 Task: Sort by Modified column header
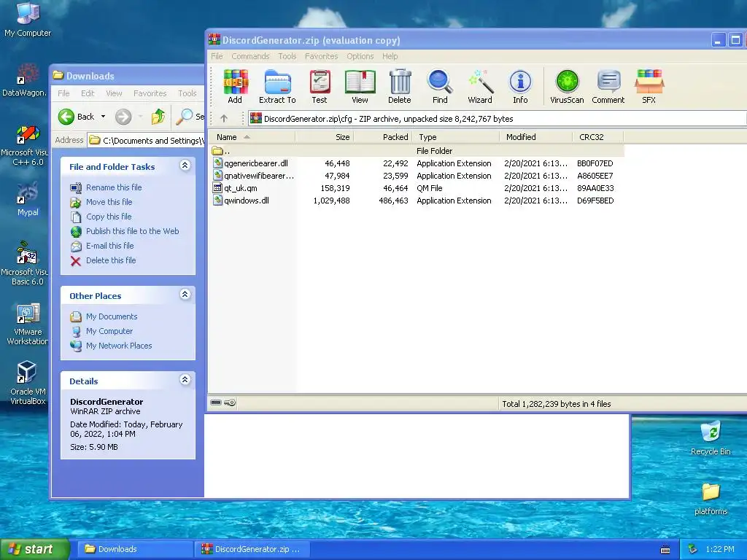536,137
